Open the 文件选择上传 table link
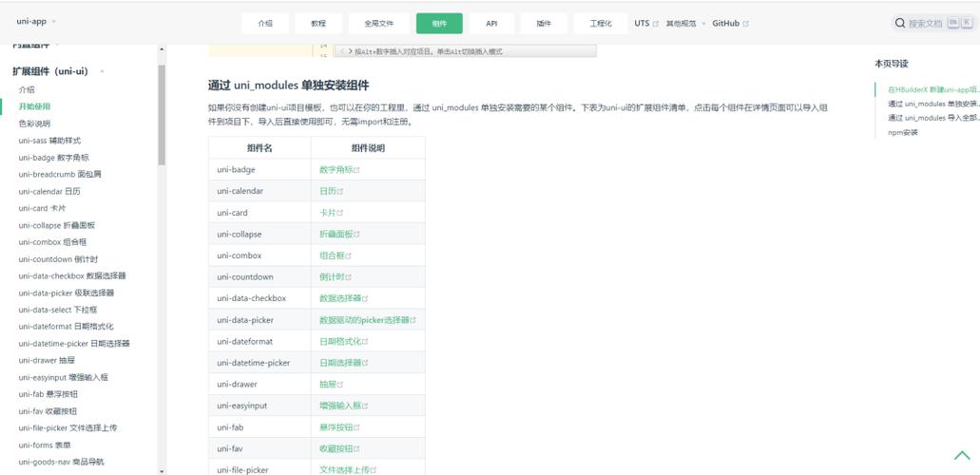Image resolution: width=980 pixels, height=475 pixels. [x=348, y=469]
